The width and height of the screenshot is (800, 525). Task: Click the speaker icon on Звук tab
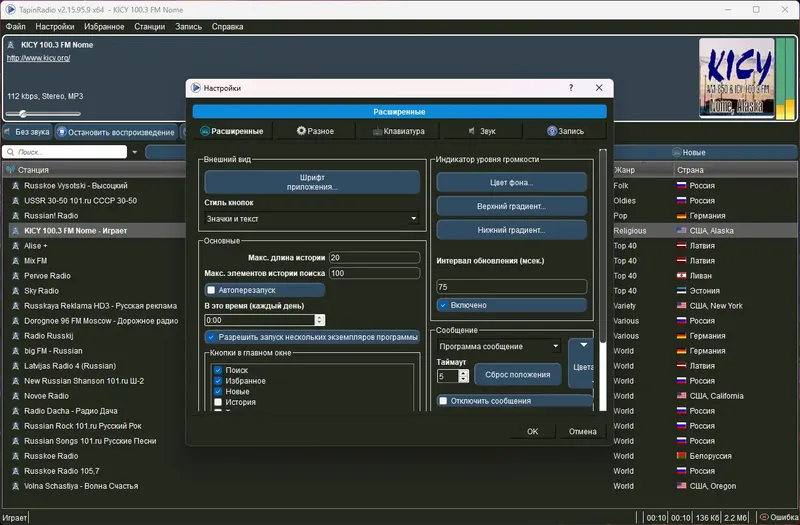[472, 131]
